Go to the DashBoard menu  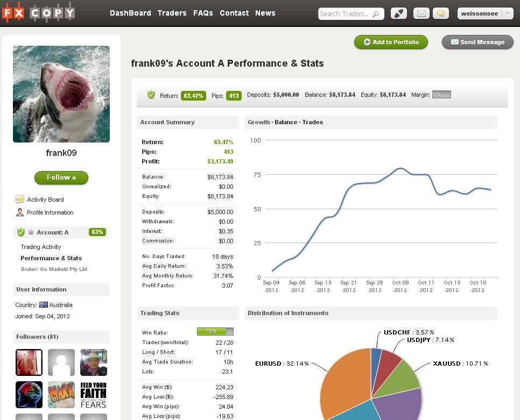(x=130, y=13)
